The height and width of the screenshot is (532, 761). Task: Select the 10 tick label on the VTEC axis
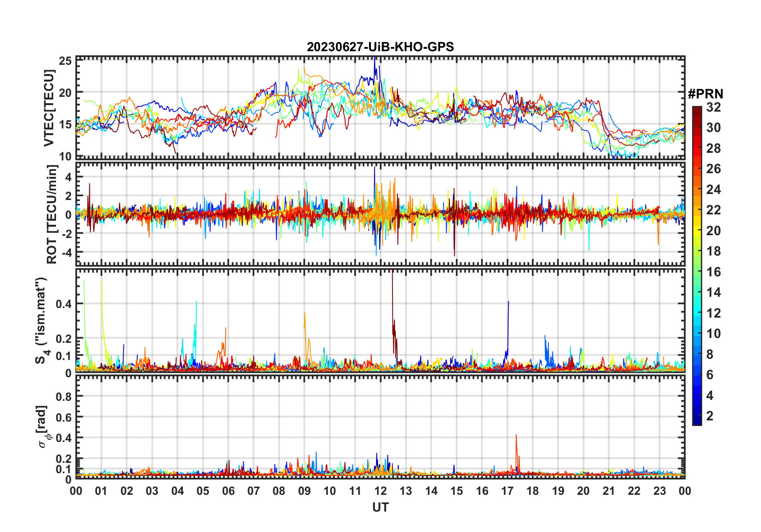65,156
